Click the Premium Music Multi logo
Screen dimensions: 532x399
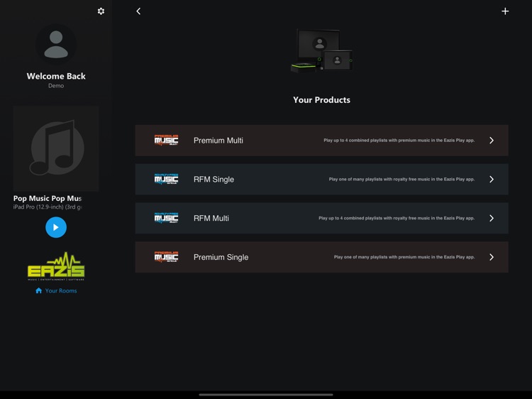166,141
